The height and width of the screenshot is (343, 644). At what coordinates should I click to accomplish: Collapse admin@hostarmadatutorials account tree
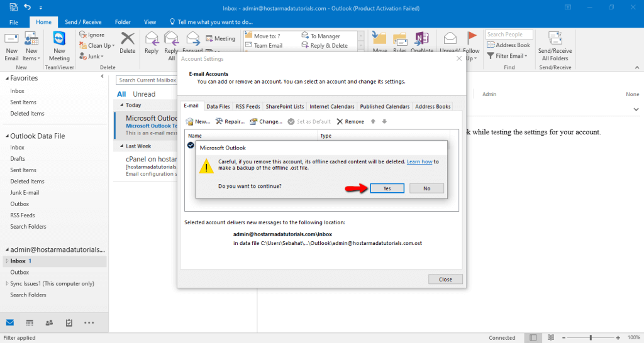[x=7, y=249]
